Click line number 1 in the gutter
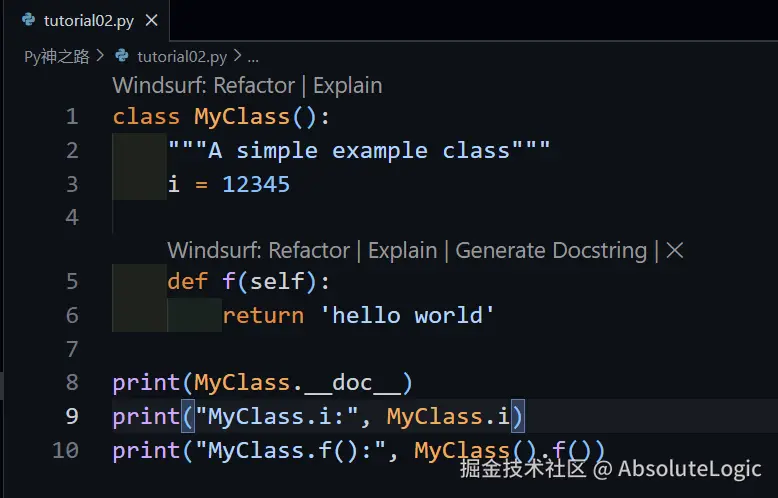The image size is (778, 498). pyautogui.click(x=72, y=117)
